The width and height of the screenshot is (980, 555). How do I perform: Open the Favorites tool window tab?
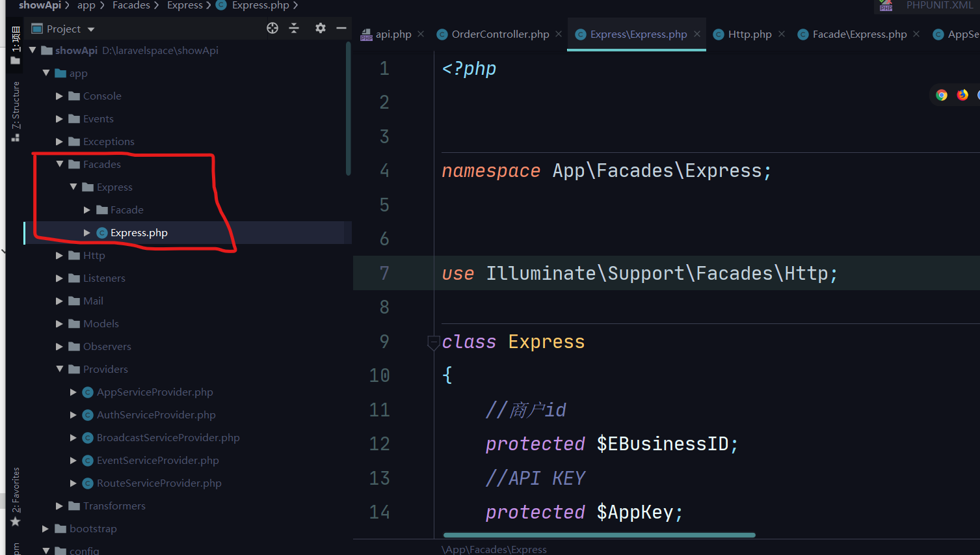(16, 498)
